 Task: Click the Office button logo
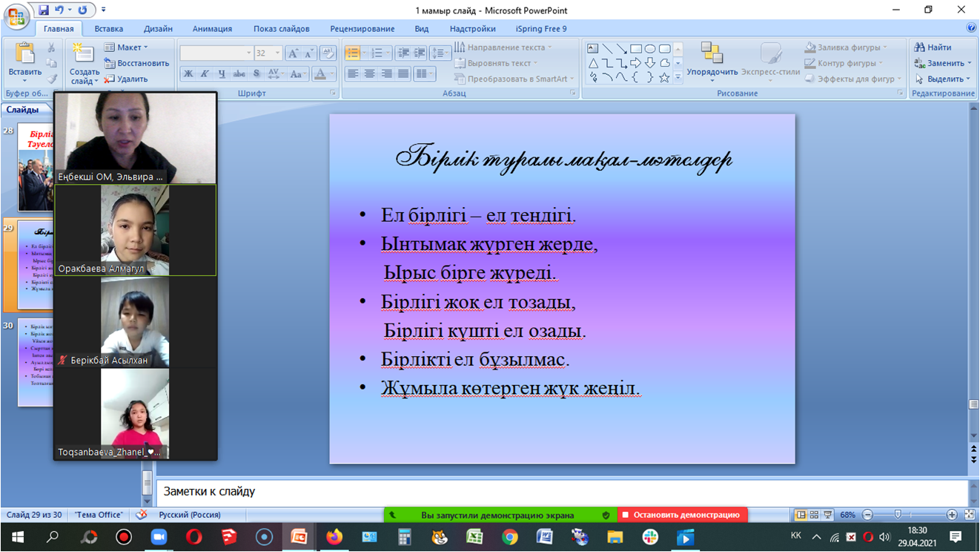point(16,13)
